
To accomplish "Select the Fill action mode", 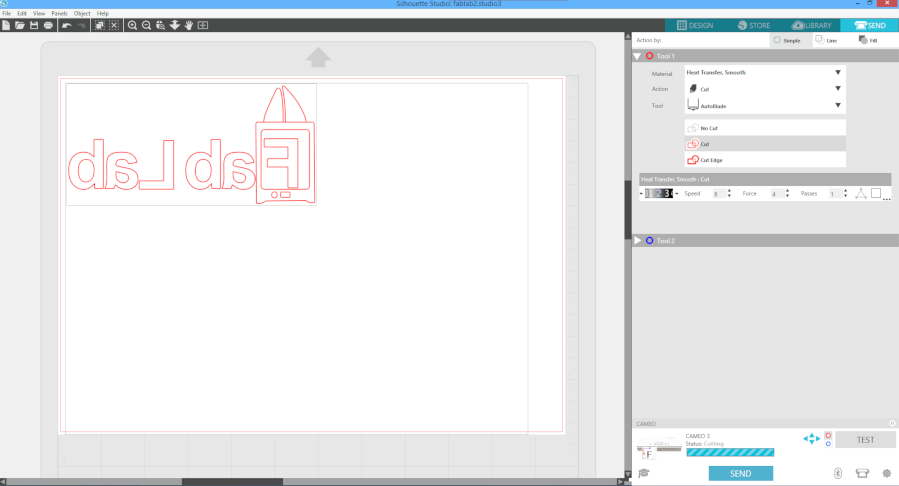I will pyautogui.click(x=868, y=40).
